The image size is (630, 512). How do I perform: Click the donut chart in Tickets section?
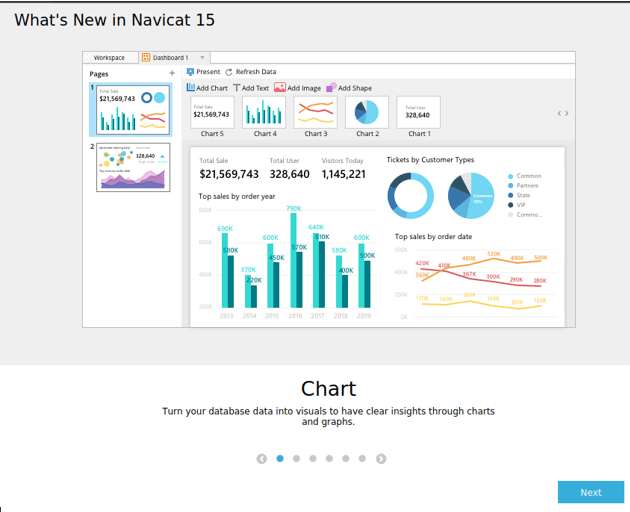[410, 196]
